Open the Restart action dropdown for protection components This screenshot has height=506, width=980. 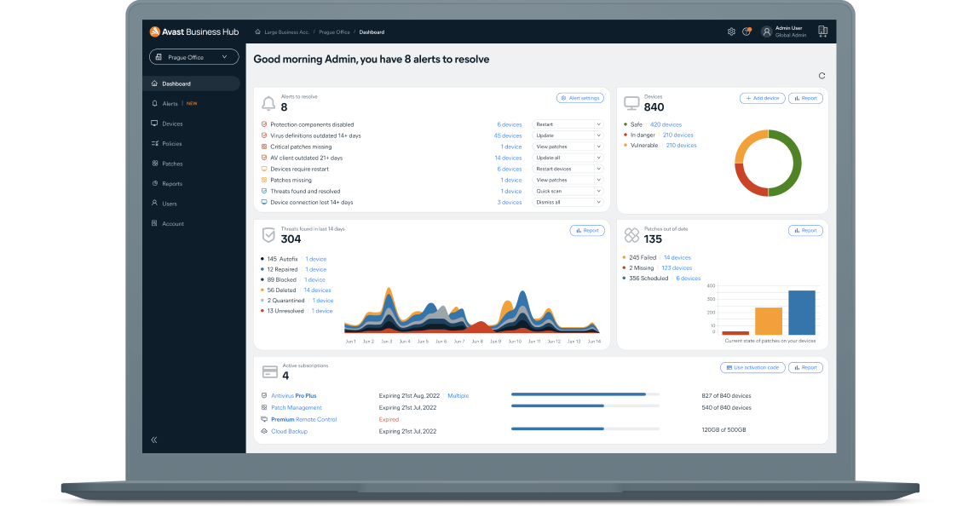point(568,124)
